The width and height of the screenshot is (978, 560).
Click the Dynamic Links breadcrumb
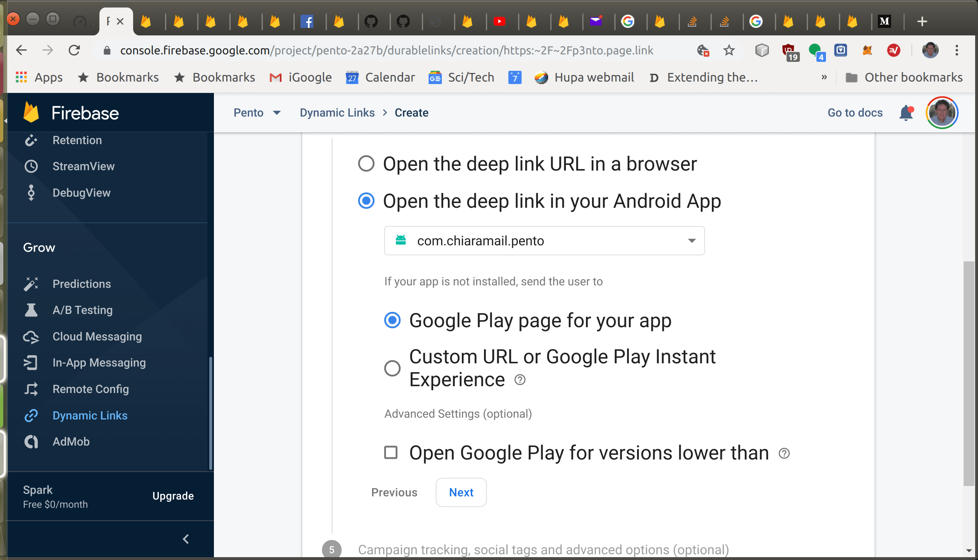tap(337, 113)
